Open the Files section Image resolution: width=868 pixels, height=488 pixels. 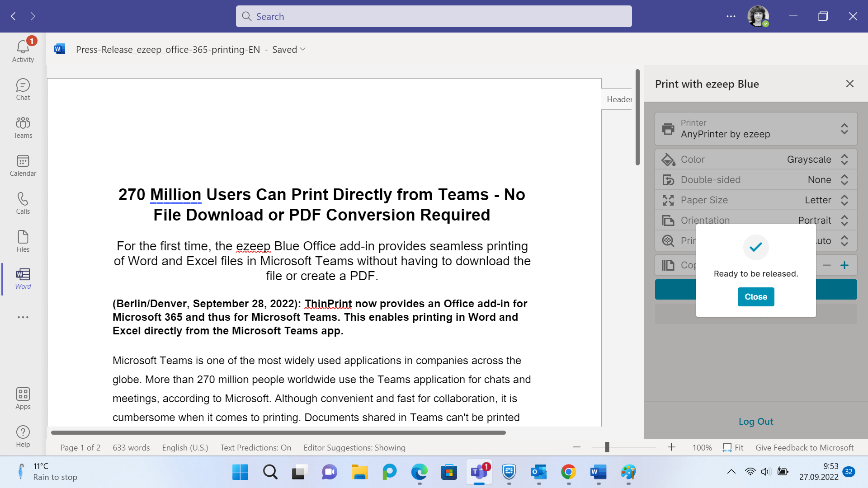tap(23, 241)
